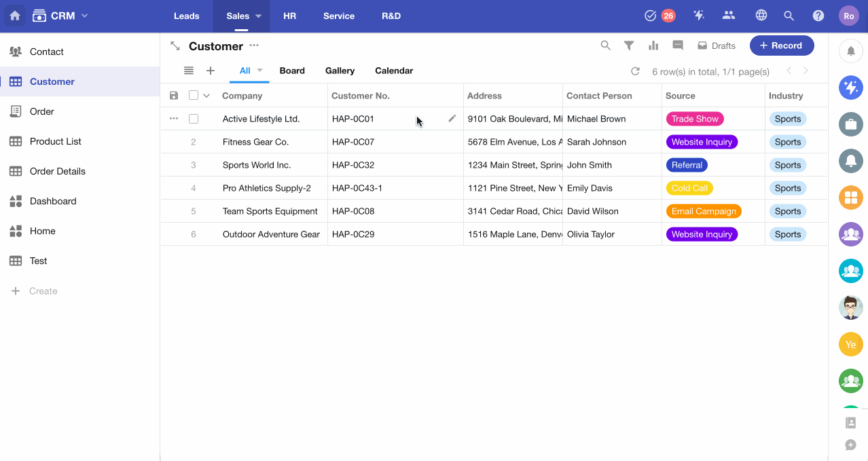Switch to the Calendar view tab
Image resolution: width=868 pixels, height=461 pixels.
pos(394,71)
